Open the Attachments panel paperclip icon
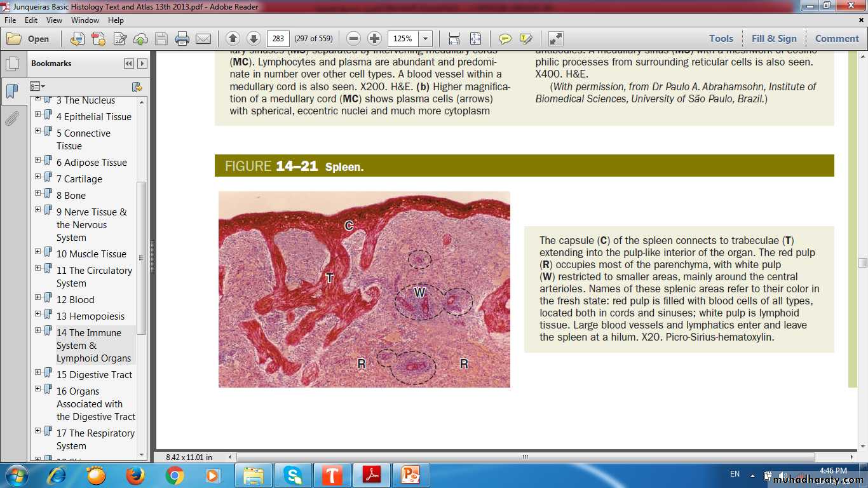This screenshot has width=868, height=488. pos(12,118)
